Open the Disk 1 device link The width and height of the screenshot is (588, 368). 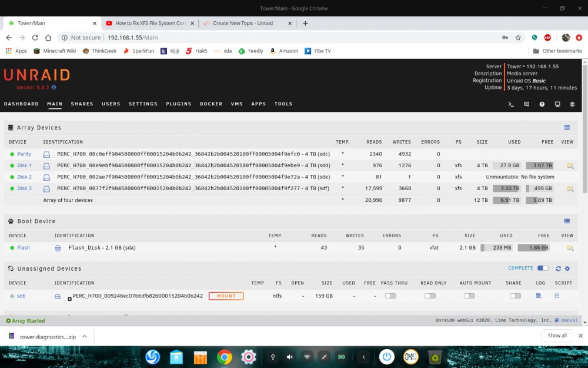24,165
